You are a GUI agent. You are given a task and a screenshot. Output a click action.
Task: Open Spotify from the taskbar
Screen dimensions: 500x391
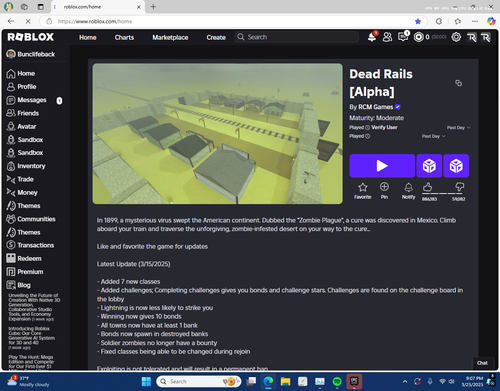click(x=337, y=381)
